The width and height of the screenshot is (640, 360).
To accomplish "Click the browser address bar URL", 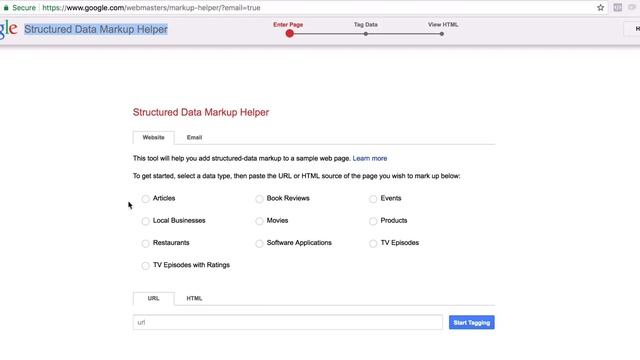I will point(151,8).
